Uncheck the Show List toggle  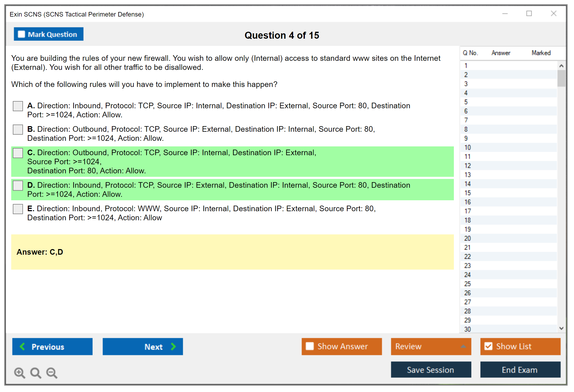488,346
